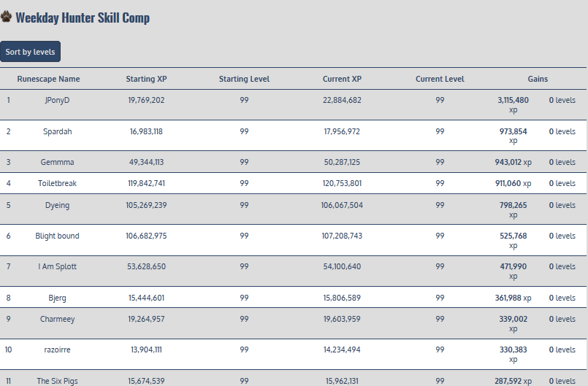Click the Starting XP column header
Image resolution: width=588 pixels, height=386 pixels.
click(146, 79)
